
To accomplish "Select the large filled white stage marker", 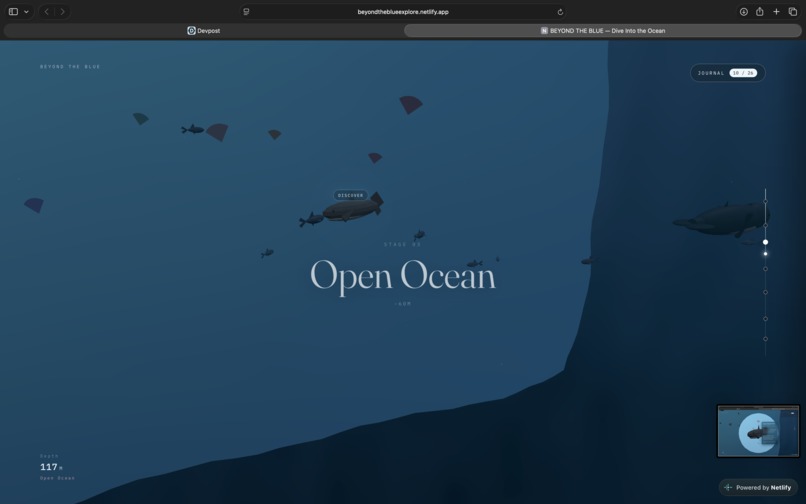I will click(x=765, y=242).
